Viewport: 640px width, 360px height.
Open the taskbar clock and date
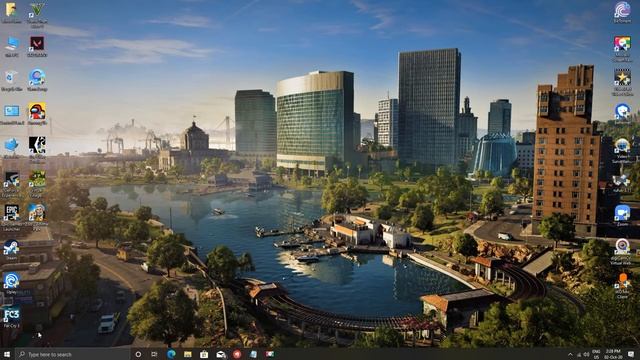[613, 354]
